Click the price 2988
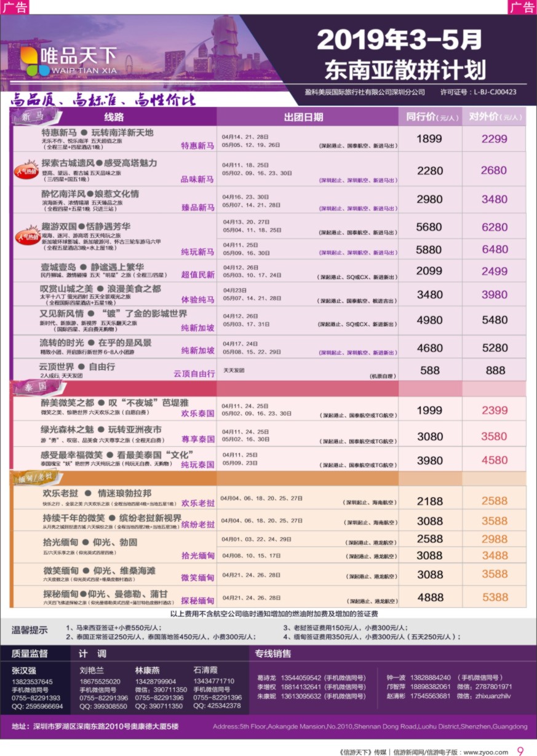 pos(495,539)
